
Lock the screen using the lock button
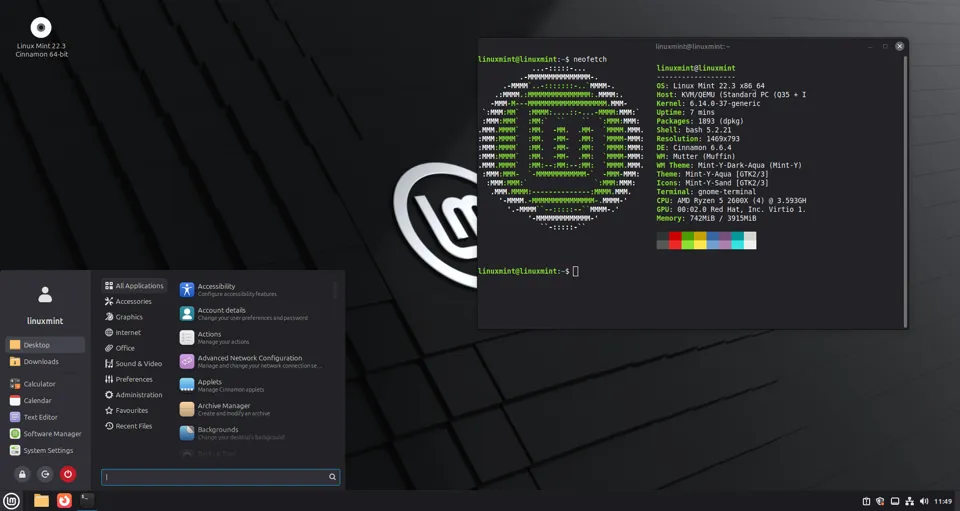22,474
